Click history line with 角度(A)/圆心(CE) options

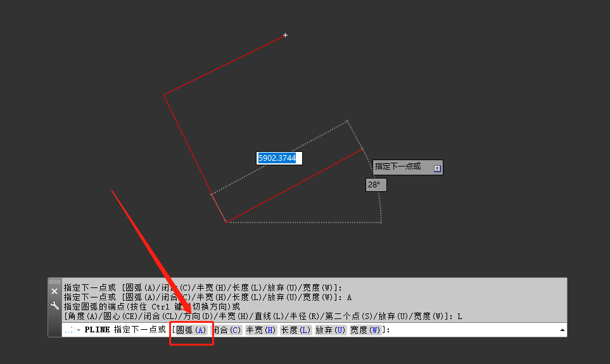[263, 316]
